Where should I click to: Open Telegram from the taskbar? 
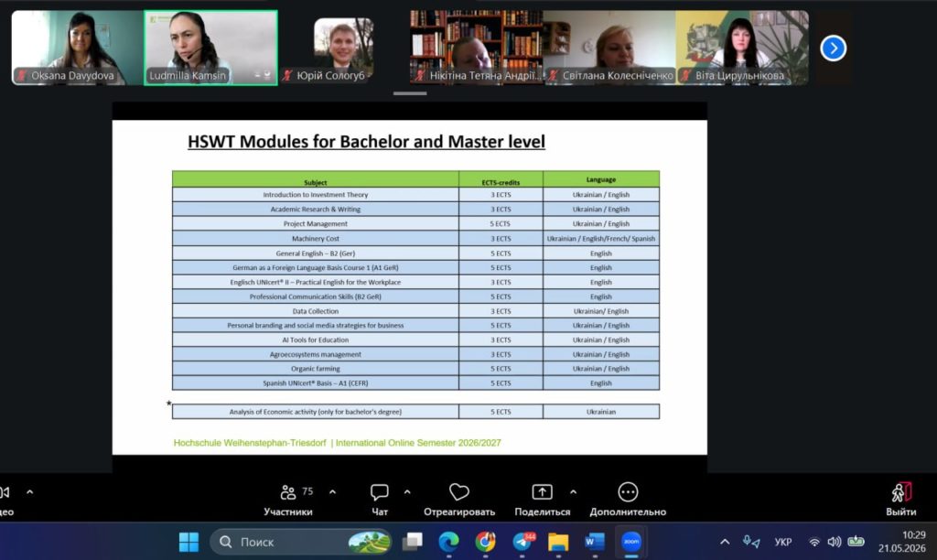pos(522,542)
